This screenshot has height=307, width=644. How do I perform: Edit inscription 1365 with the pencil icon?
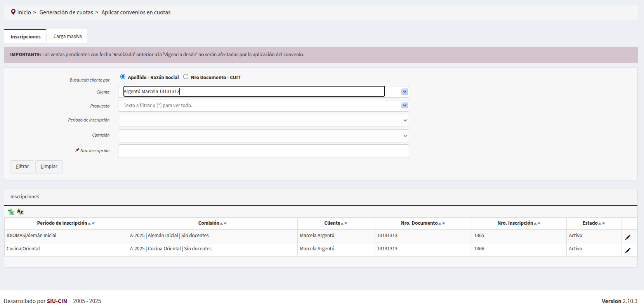628,237
